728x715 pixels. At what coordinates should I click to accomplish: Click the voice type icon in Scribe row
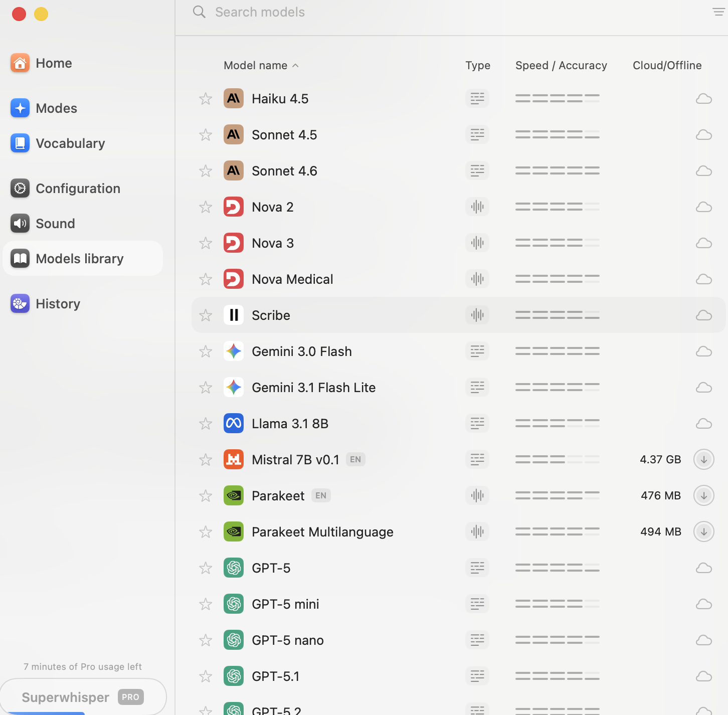tap(477, 315)
